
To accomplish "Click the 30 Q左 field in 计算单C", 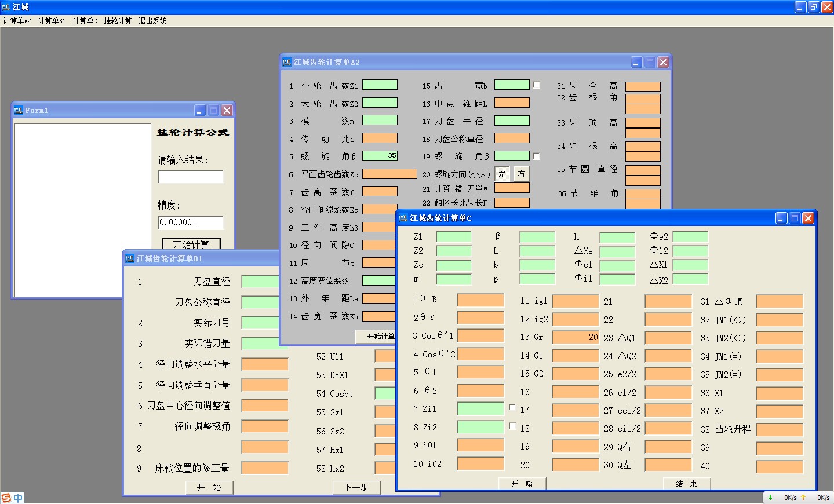I will (x=668, y=465).
